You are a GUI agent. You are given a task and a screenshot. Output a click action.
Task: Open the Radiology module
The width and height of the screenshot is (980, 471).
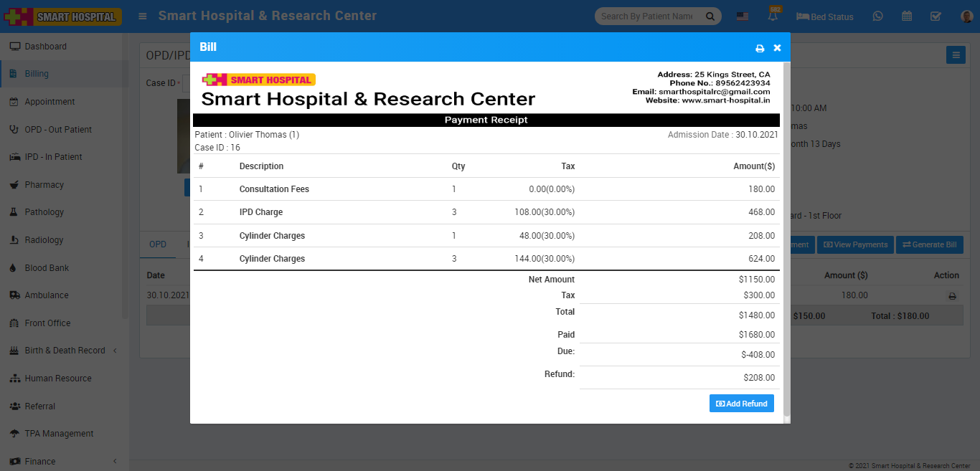click(44, 240)
